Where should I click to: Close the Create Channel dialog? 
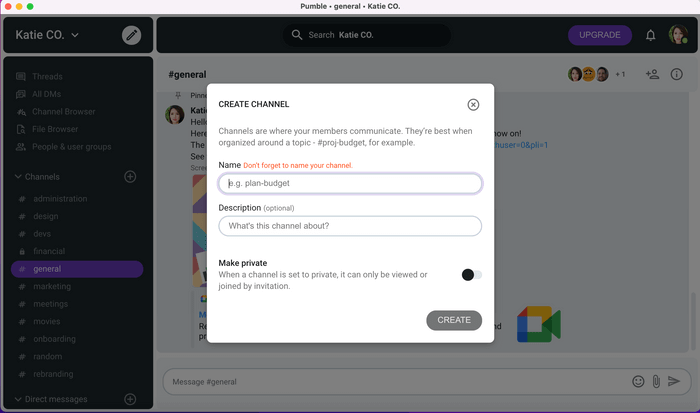coord(473,104)
